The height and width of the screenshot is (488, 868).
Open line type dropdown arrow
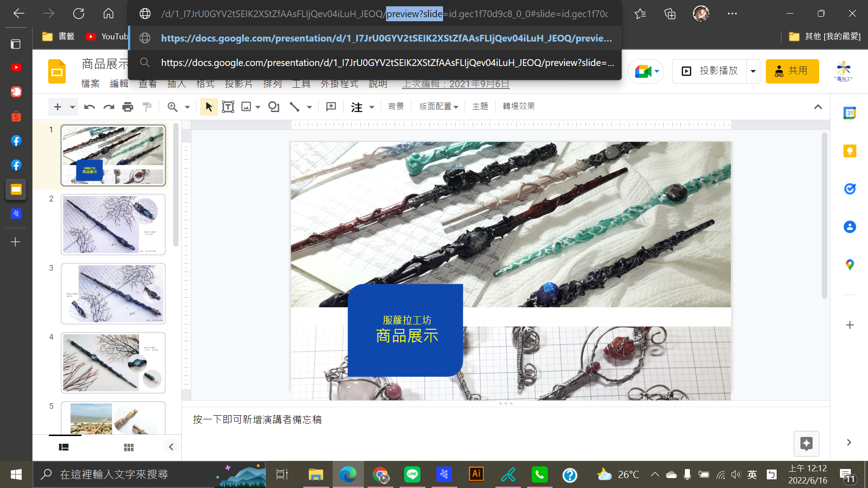click(309, 107)
